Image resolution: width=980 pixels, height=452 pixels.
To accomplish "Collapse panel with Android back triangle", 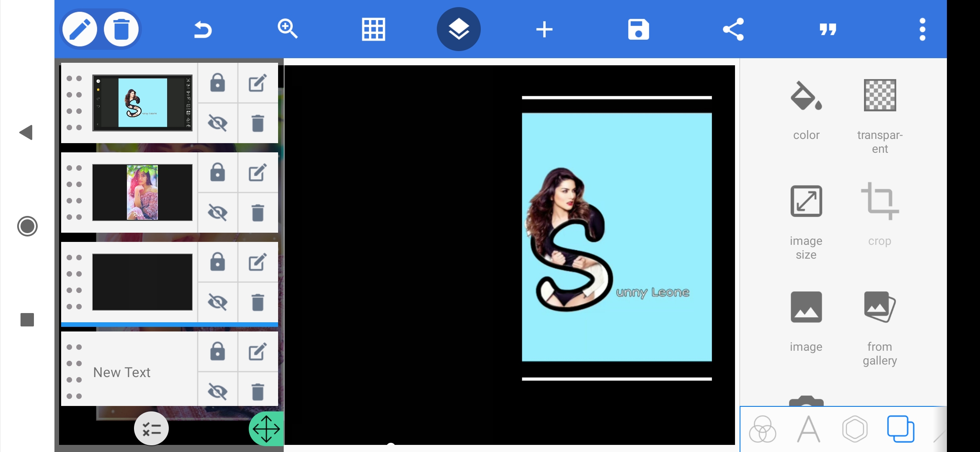I will tap(26, 133).
